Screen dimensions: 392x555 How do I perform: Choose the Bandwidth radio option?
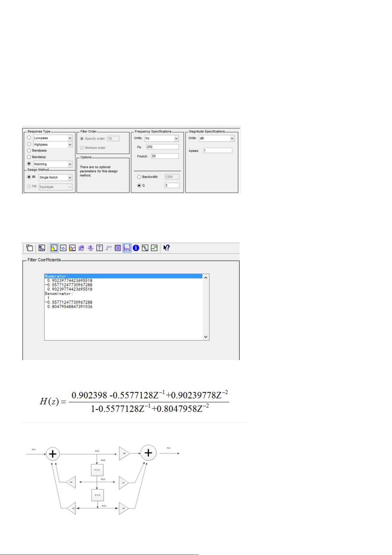[x=139, y=177]
